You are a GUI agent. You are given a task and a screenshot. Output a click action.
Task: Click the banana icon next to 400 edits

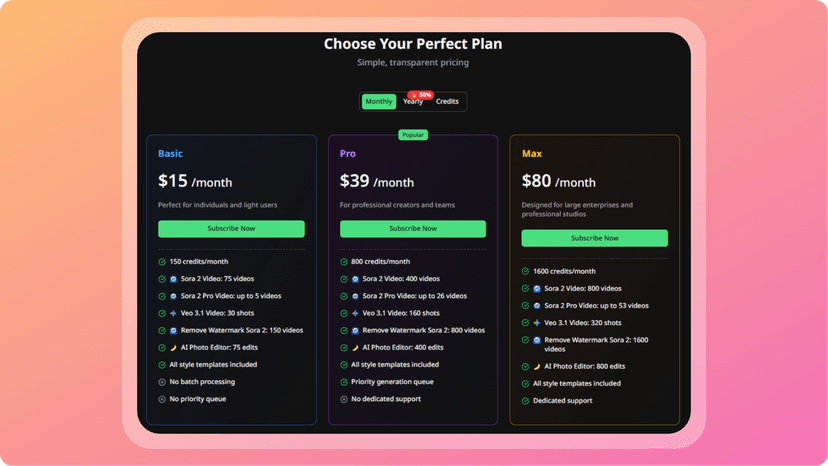(355, 348)
